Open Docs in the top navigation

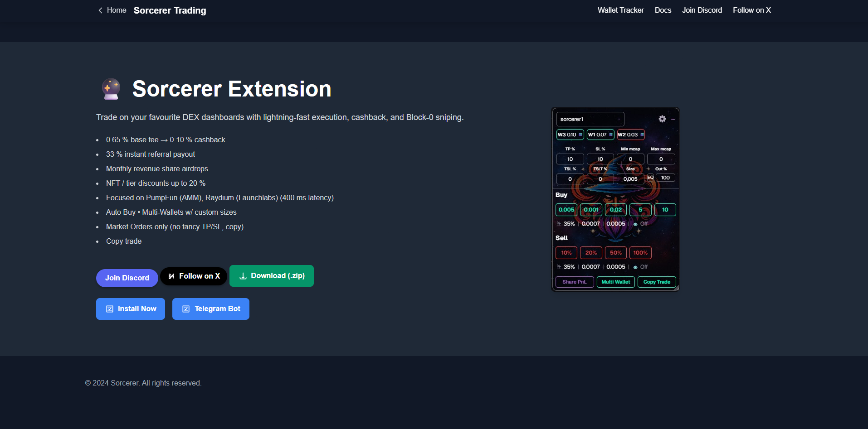click(663, 10)
